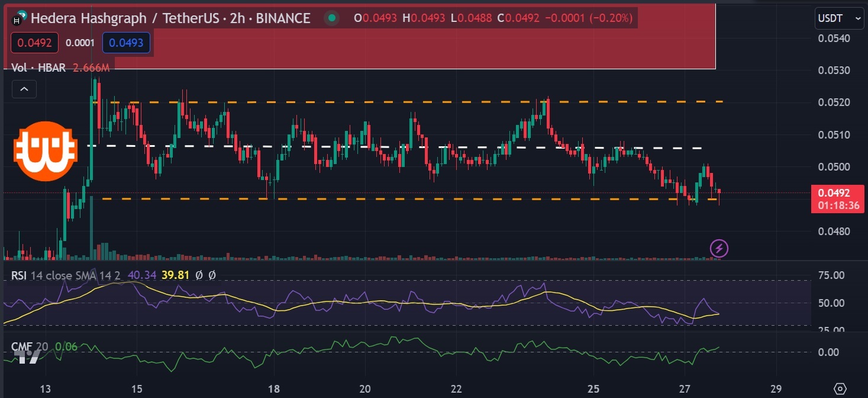
Task: Click date 25 on the time axis
Action: [593, 389]
